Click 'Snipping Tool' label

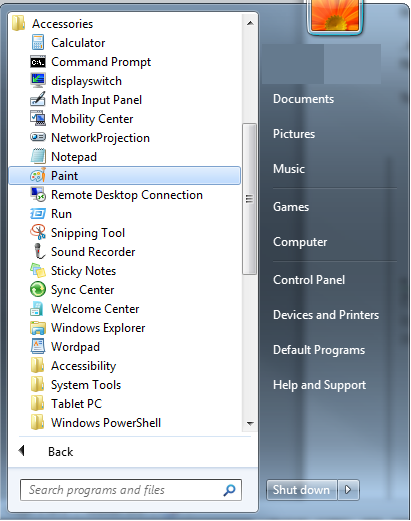point(88,233)
